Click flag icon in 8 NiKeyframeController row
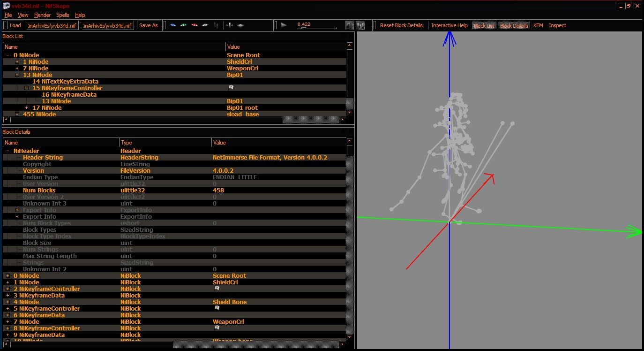 [x=217, y=328]
